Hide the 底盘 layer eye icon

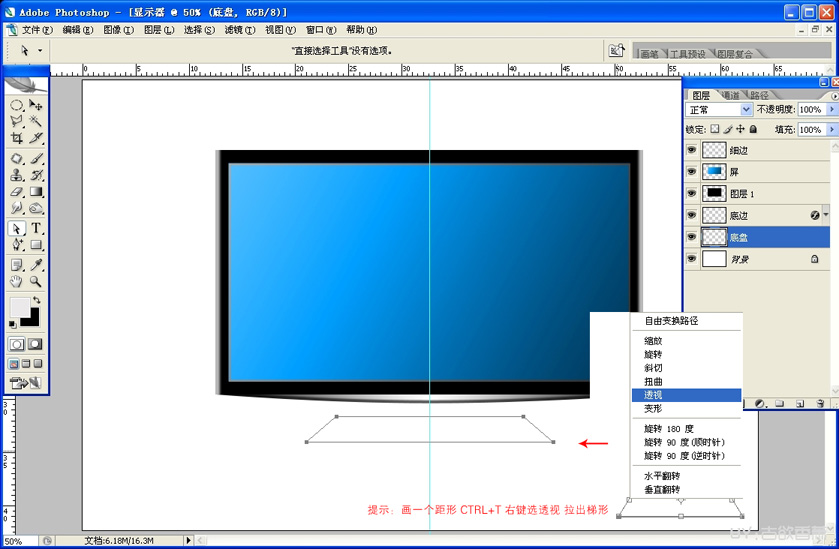691,237
